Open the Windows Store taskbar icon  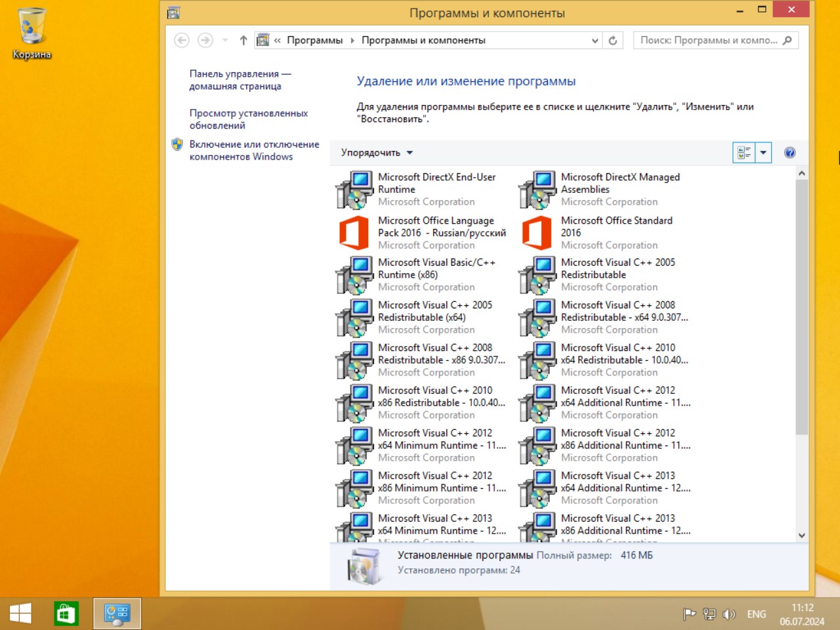click(66, 614)
